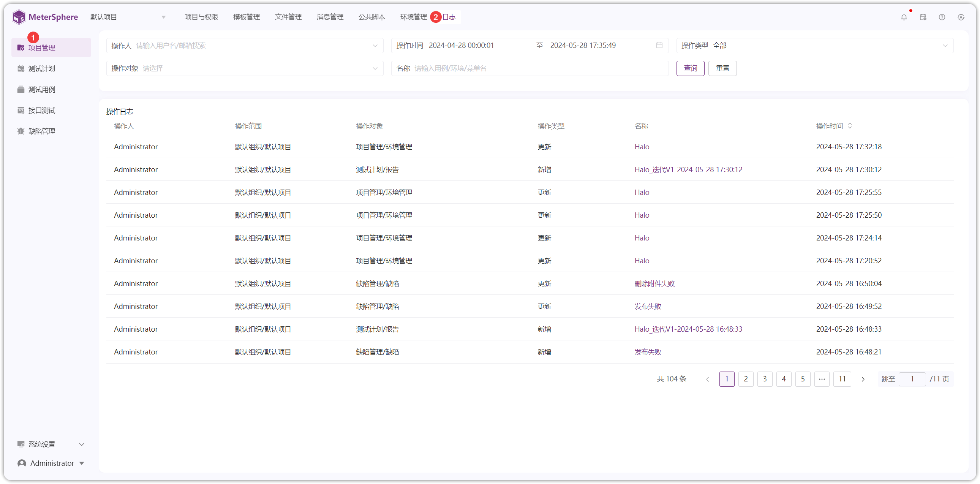This screenshot has height=484, width=980.
Task: Click the top-right user profile icon
Action: pyautogui.click(x=961, y=17)
